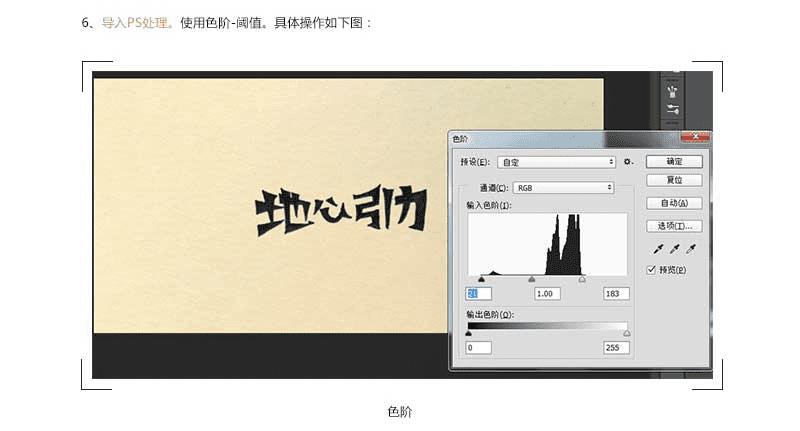Viewport: 800px width, 431px height.
Task: Click the input midtone gray slider handle
Action: click(532, 279)
